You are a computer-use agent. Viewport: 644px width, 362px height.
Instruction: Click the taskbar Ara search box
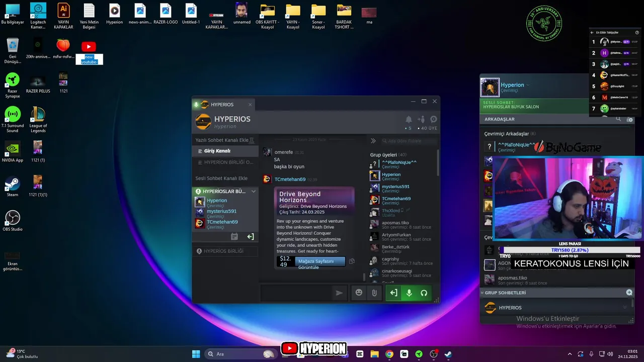point(240,354)
